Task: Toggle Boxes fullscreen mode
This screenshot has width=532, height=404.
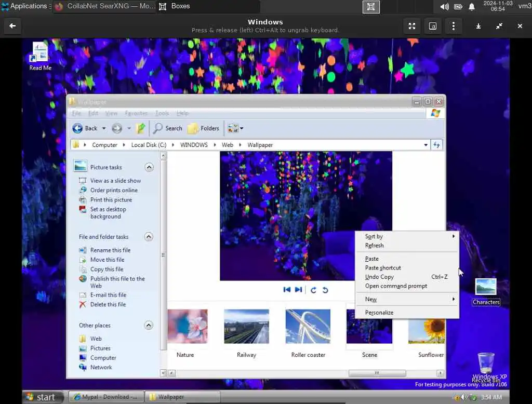Action: 412,26
